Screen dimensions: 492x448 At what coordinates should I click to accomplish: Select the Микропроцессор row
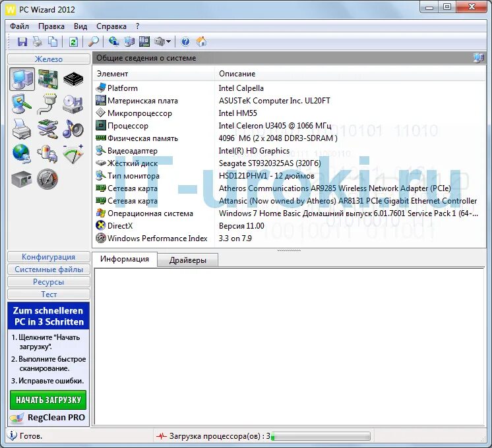[x=289, y=113]
